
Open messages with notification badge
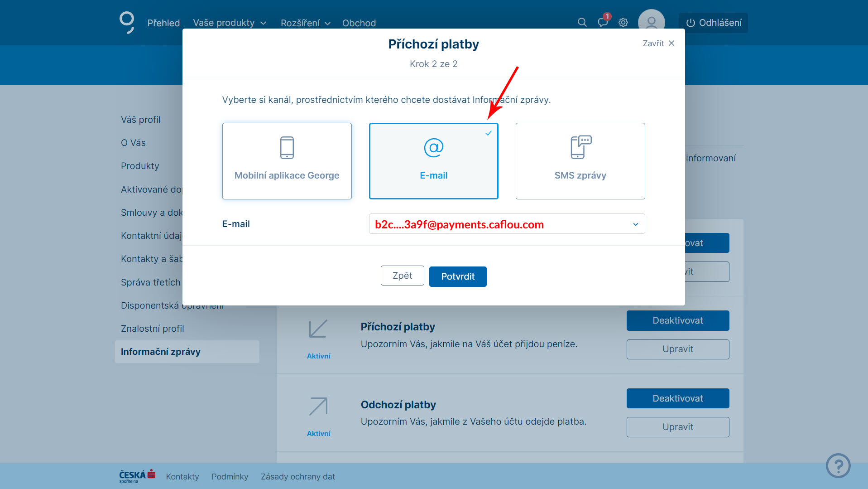click(603, 22)
